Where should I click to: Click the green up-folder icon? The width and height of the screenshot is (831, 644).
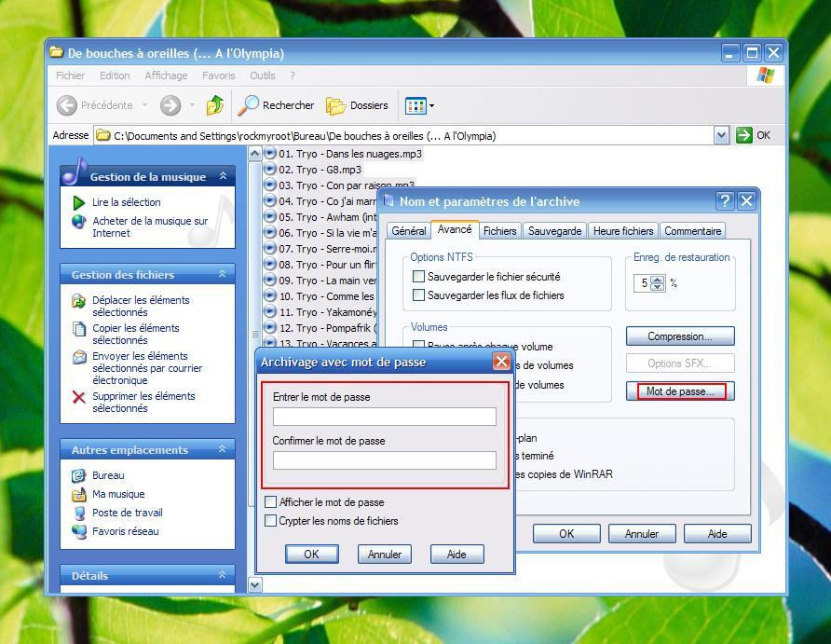click(215, 105)
